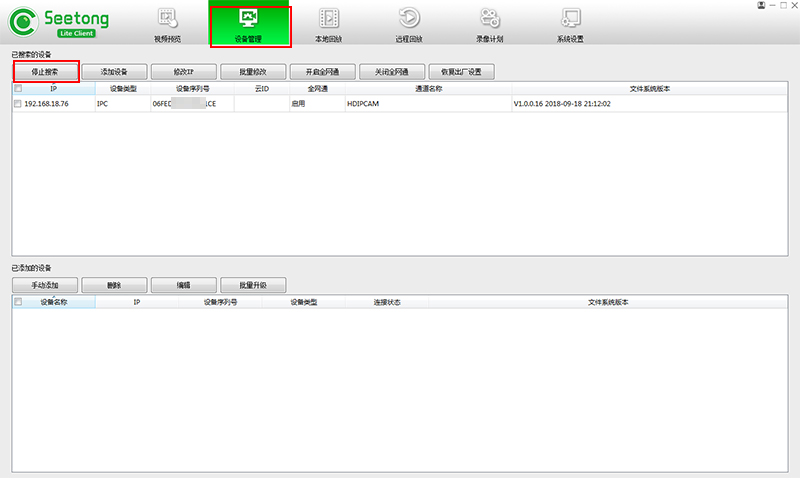Screen dimensions: 800x488
Task: Toggle select-all checkbox in added devices header
Action: click(18, 301)
